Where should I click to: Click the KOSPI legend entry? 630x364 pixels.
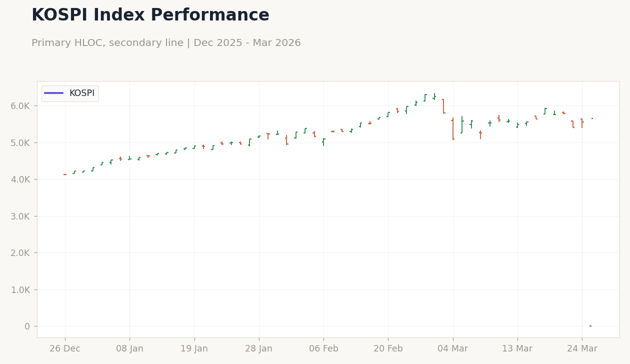(x=69, y=93)
